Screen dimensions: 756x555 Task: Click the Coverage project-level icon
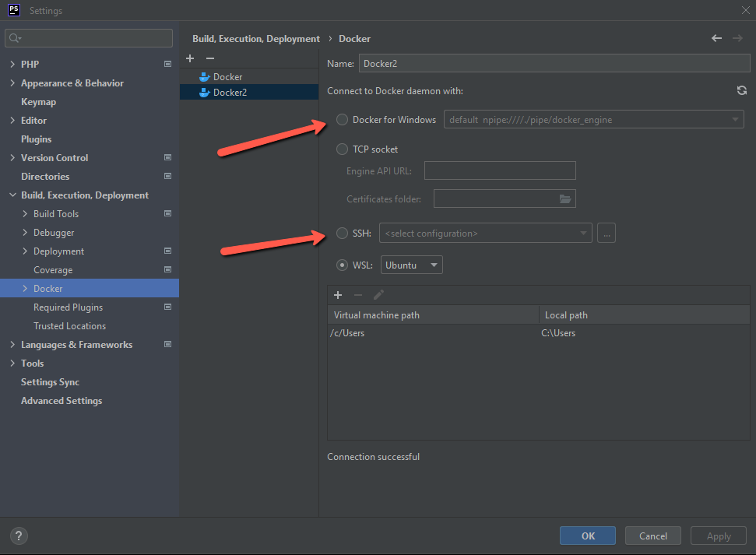pos(168,269)
